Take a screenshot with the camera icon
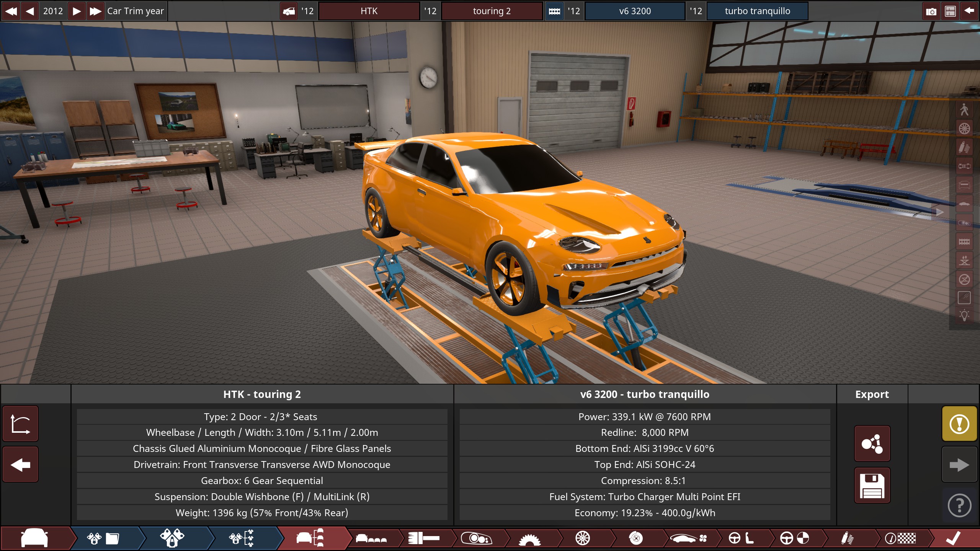This screenshot has width=980, height=551. [931, 11]
